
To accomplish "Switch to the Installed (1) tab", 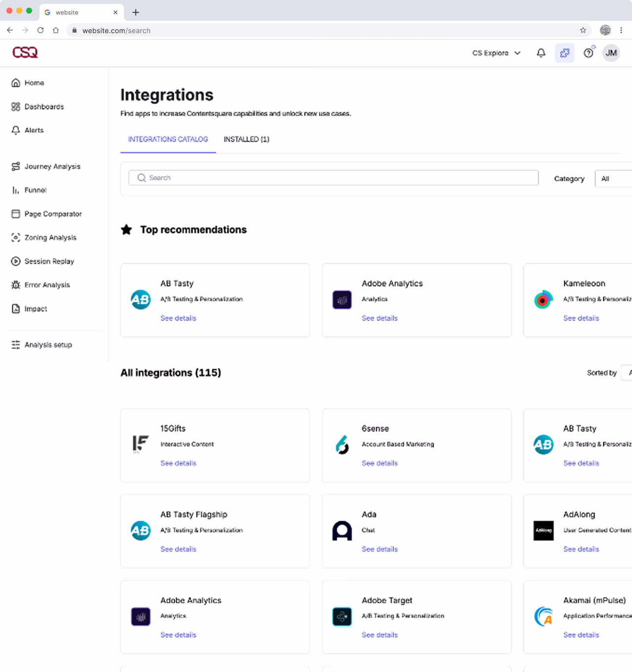I will pos(246,139).
